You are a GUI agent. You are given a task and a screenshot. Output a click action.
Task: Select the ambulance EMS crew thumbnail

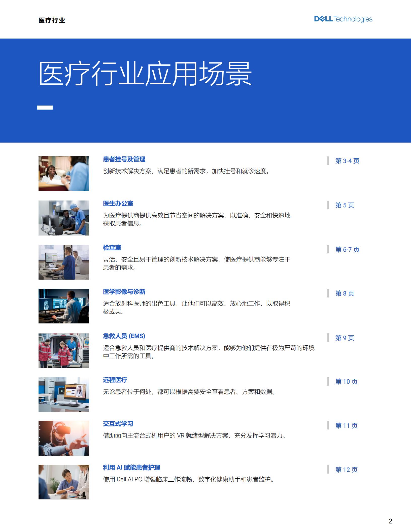(x=64, y=351)
